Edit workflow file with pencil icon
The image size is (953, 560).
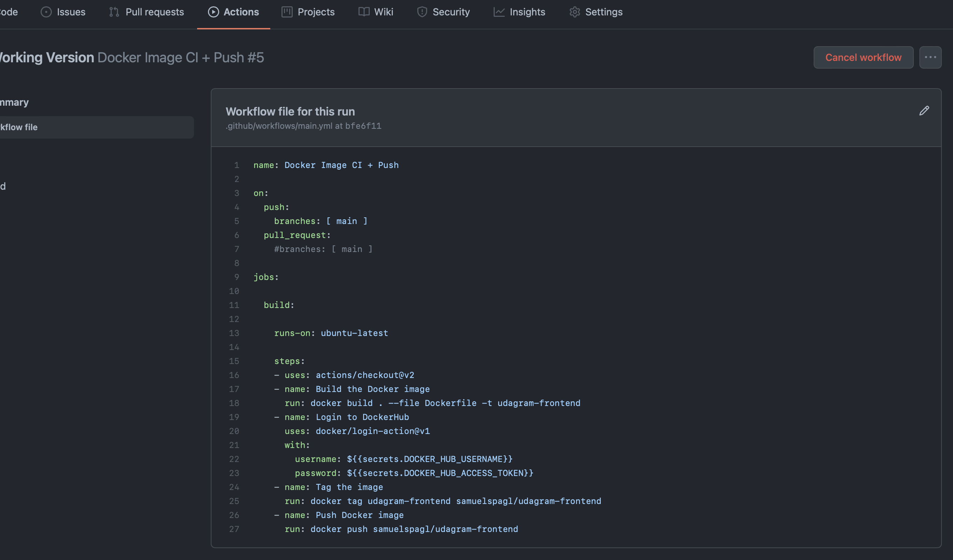click(924, 111)
